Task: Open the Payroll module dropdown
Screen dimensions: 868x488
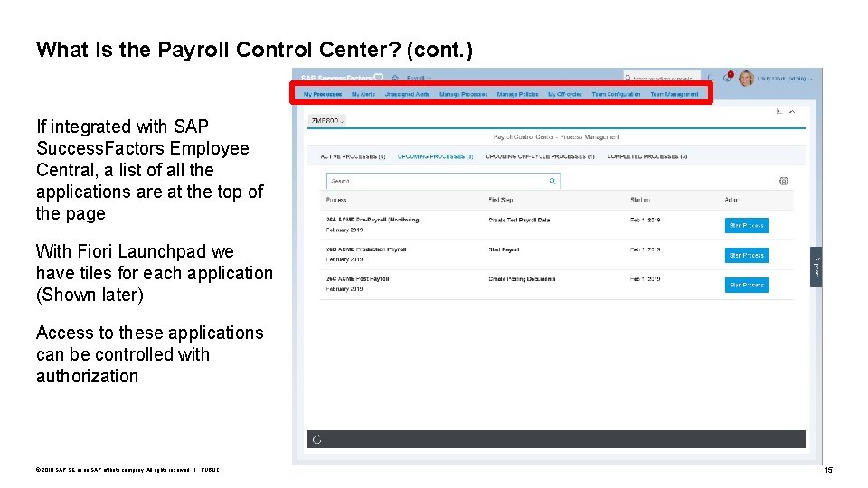Action: point(419,78)
